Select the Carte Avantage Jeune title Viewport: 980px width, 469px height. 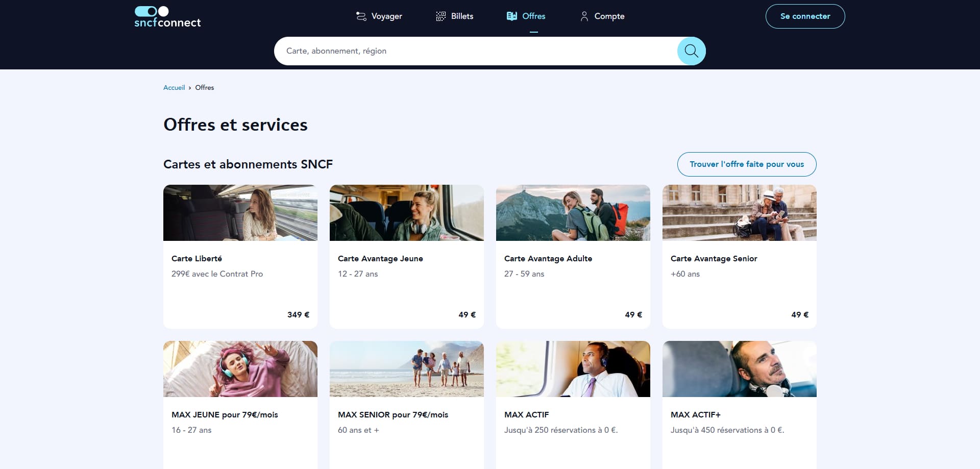pyautogui.click(x=380, y=259)
